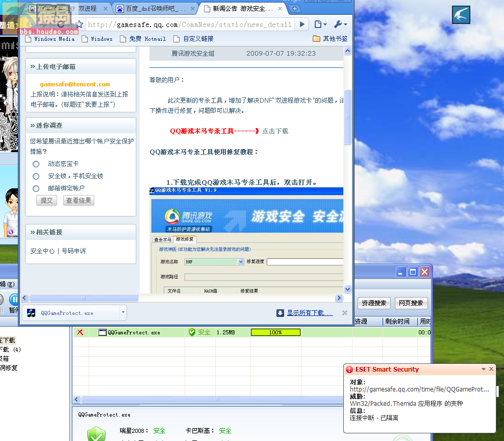Click the 提交 survey button
Viewport: 504px width, 441px height.
point(46,201)
